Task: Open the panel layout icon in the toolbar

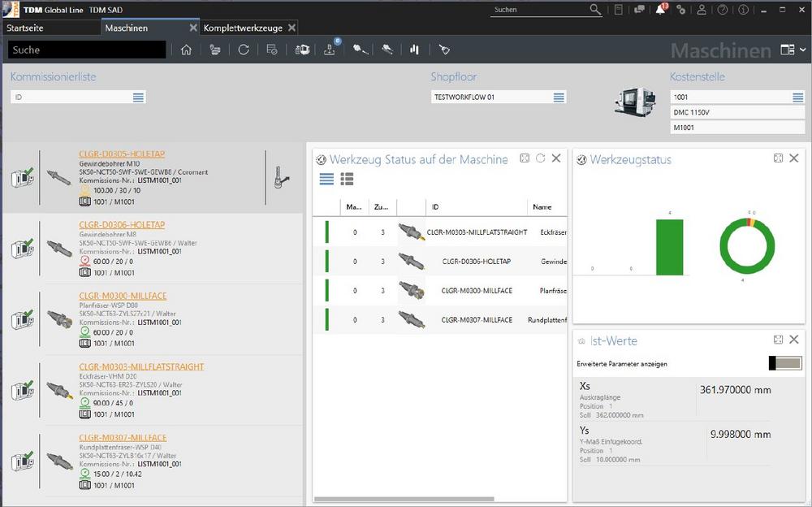Action: [x=787, y=50]
